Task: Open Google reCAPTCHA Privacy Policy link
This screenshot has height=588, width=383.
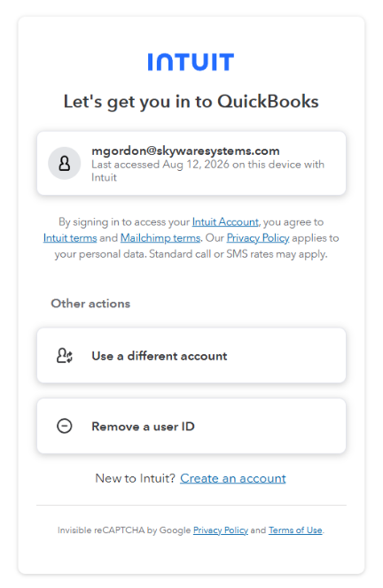Action: pos(221,530)
